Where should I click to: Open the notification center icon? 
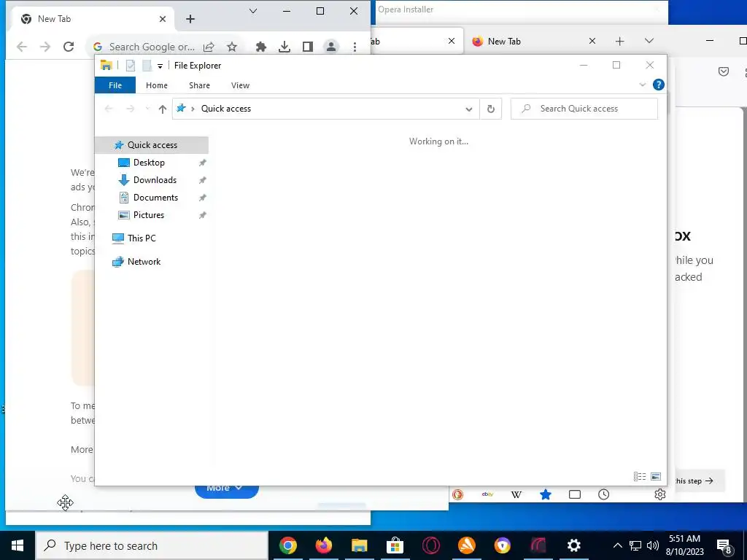click(x=724, y=545)
